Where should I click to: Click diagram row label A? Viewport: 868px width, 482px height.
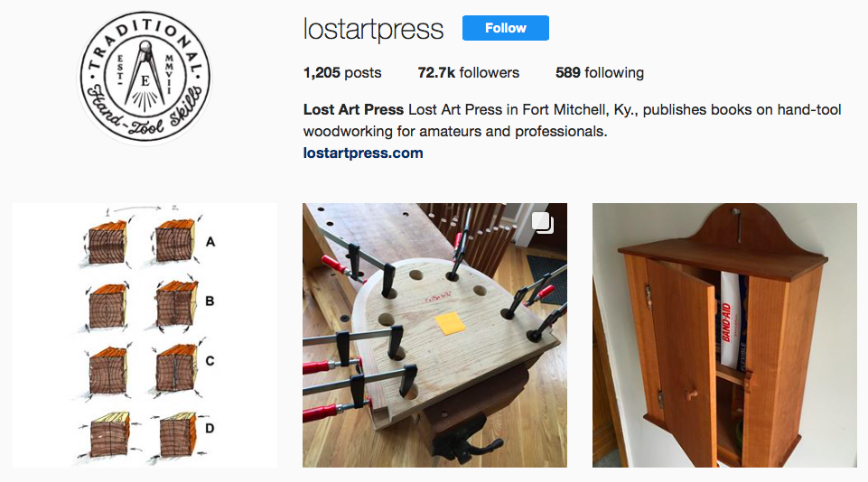[210, 242]
